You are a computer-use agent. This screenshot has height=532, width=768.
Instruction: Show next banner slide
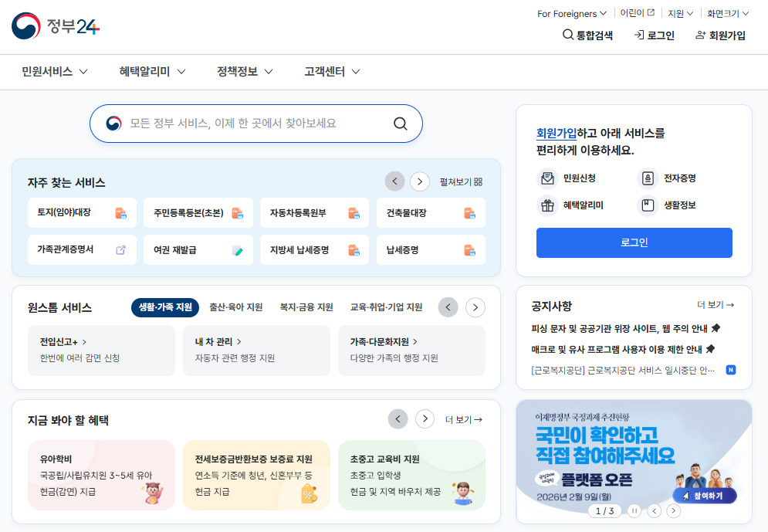674,511
